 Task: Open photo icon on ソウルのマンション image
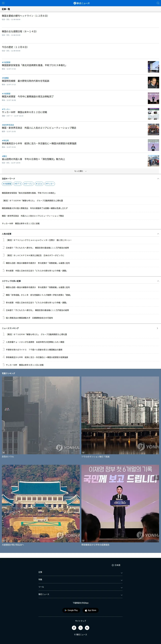(x=83, y=452)
